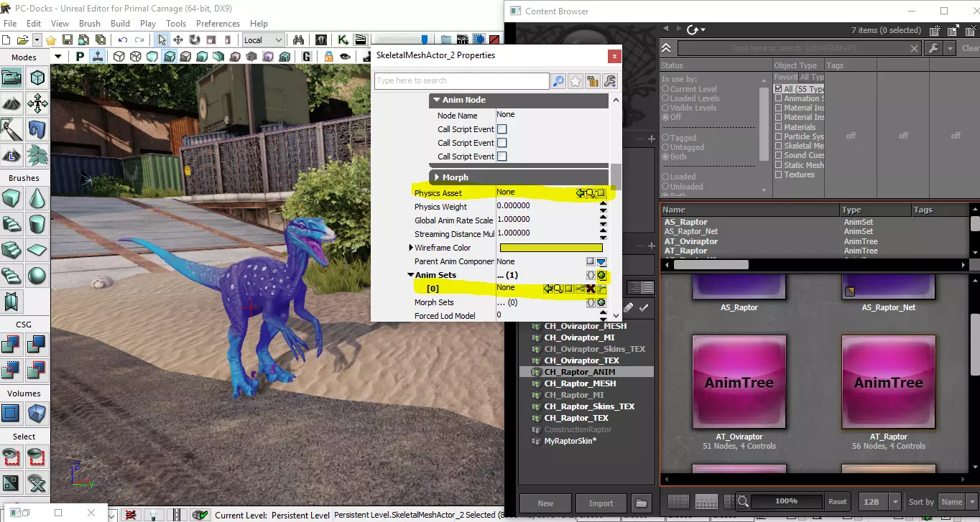
Task: Collapse Content Browser filter panel chevrons
Action: [x=667, y=48]
